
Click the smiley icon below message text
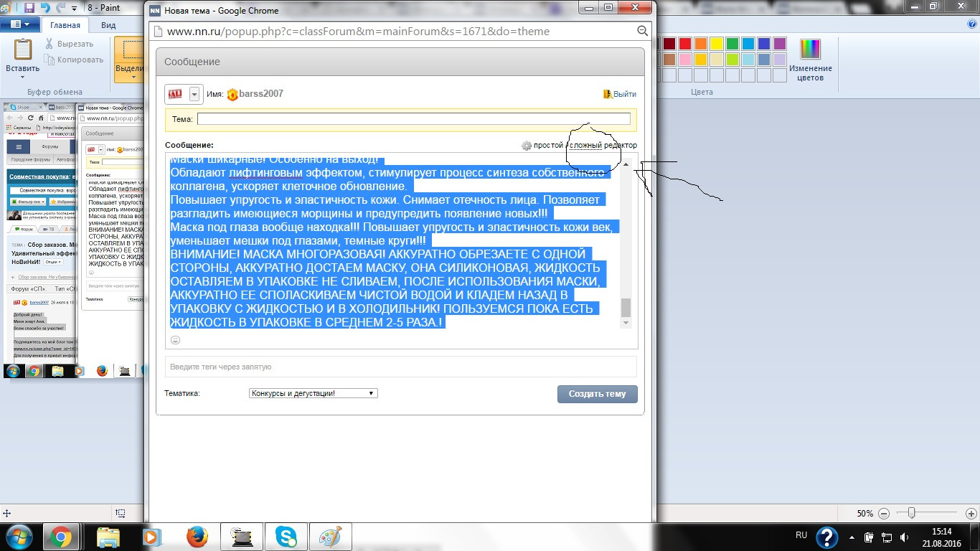(x=175, y=340)
